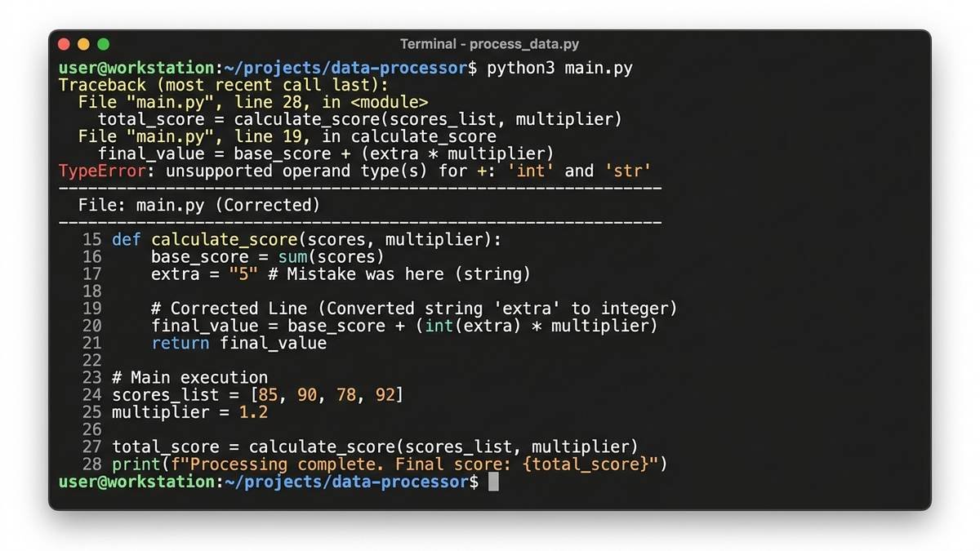Viewport: 980px width, 551px height.
Task: Click the traceback line 'File "main.py", line 19'
Action: tap(287, 136)
